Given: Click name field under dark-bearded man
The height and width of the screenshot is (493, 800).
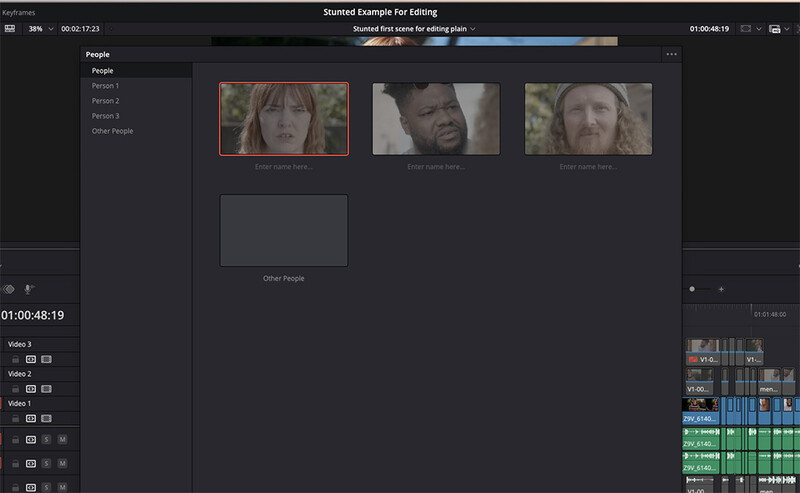Looking at the screenshot, I should tap(436, 167).
